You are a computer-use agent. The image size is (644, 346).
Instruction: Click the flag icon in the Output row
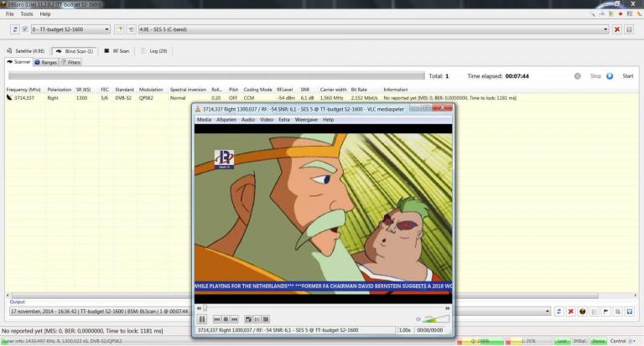click(x=605, y=312)
